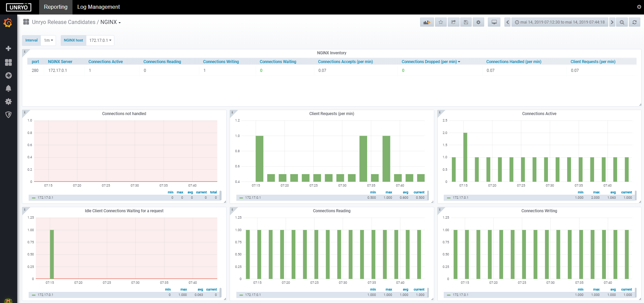Show info for Connections Active panel
This screenshot has width=644, height=303.
click(440, 112)
